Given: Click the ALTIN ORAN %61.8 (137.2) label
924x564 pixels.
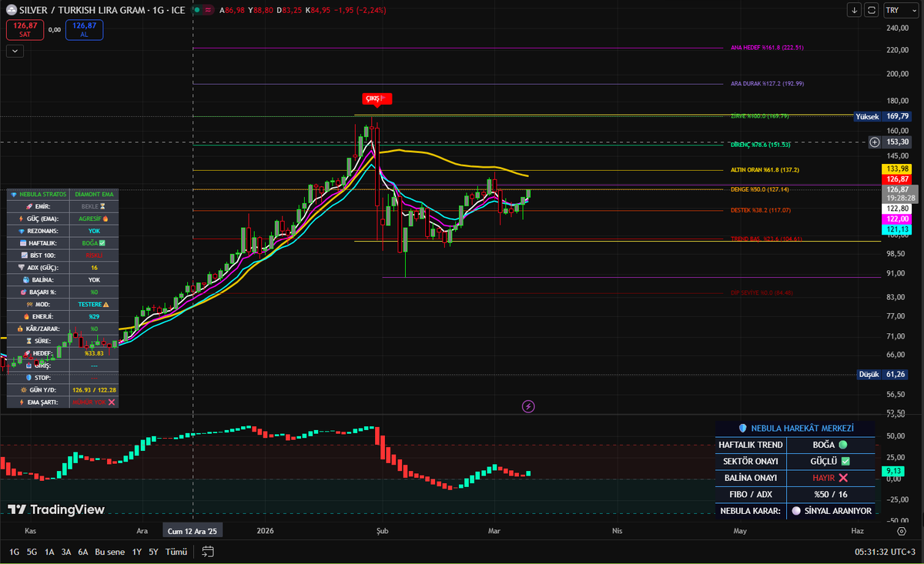Looking at the screenshot, I should click(765, 169).
